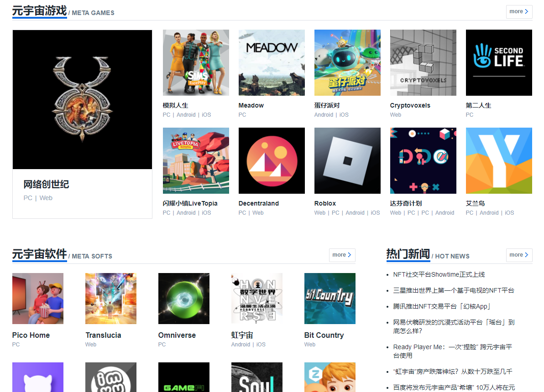
Task: Open the cartoon face Z app icon
Action: click(330, 377)
